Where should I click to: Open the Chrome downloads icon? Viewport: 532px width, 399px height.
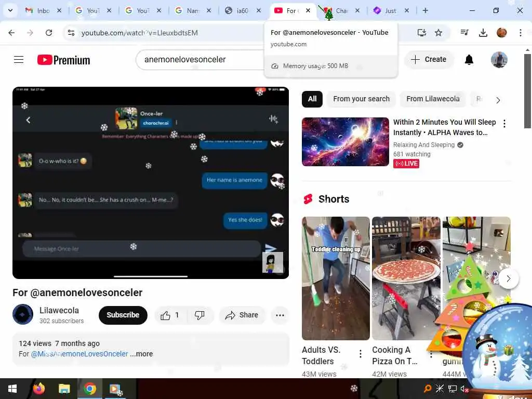pyautogui.click(x=483, y=33)
